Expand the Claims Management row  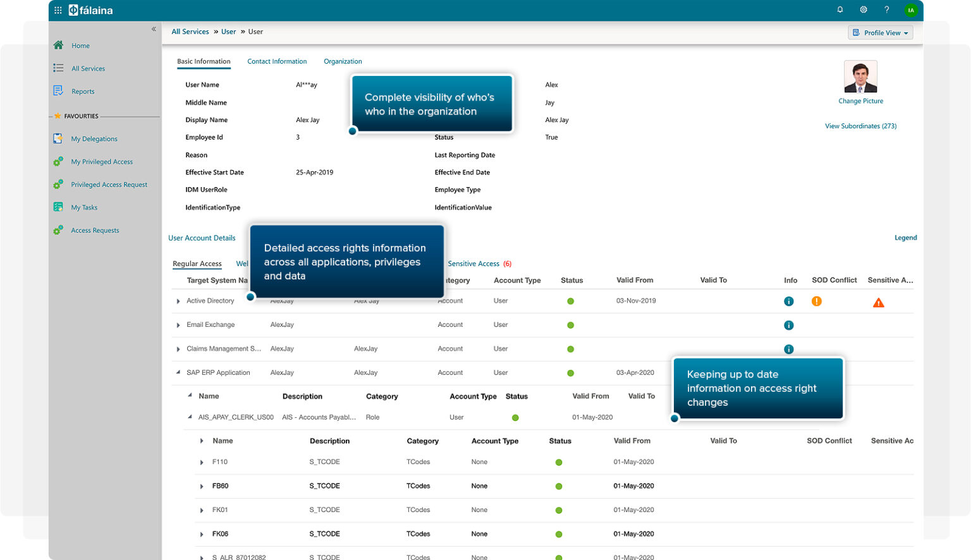tap(178, 350)
